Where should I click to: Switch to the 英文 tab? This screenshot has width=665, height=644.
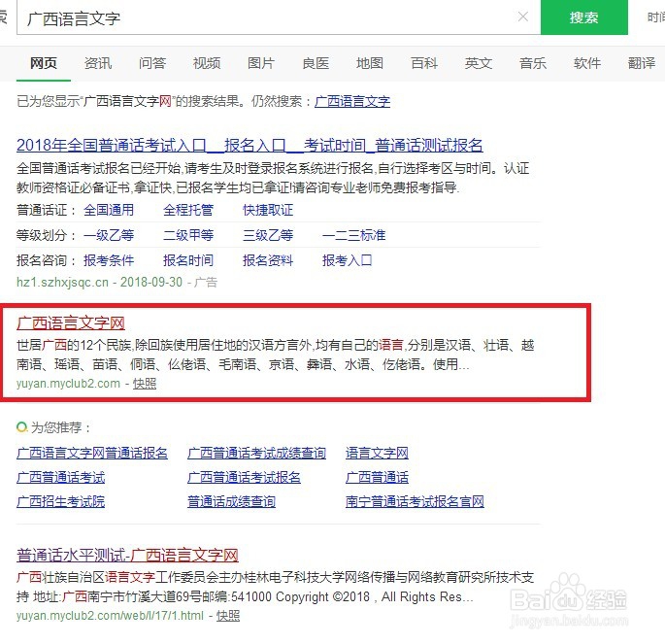(479, 63)
